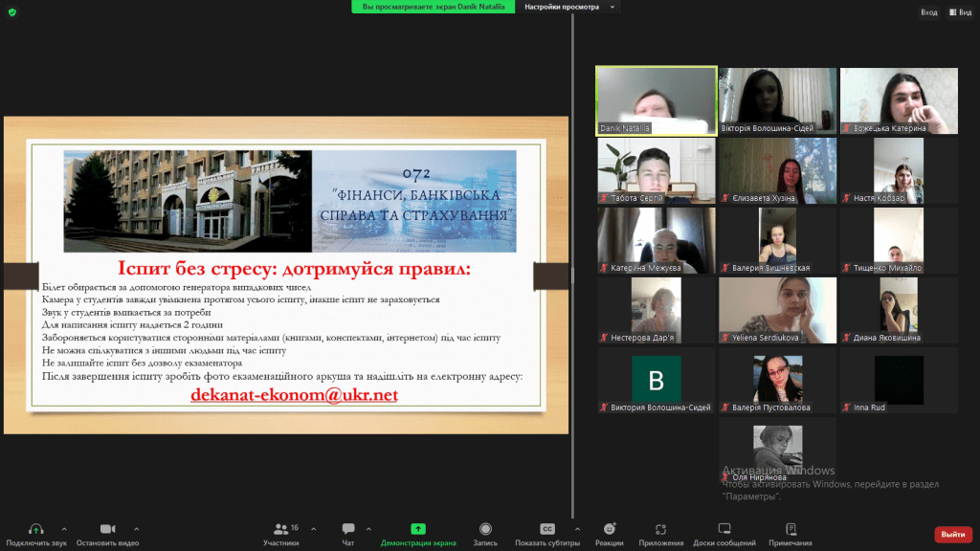980x551 pixels.
Task: Open the Приложения apps panel
Action: pyautogui.click(x=661, y=533)
